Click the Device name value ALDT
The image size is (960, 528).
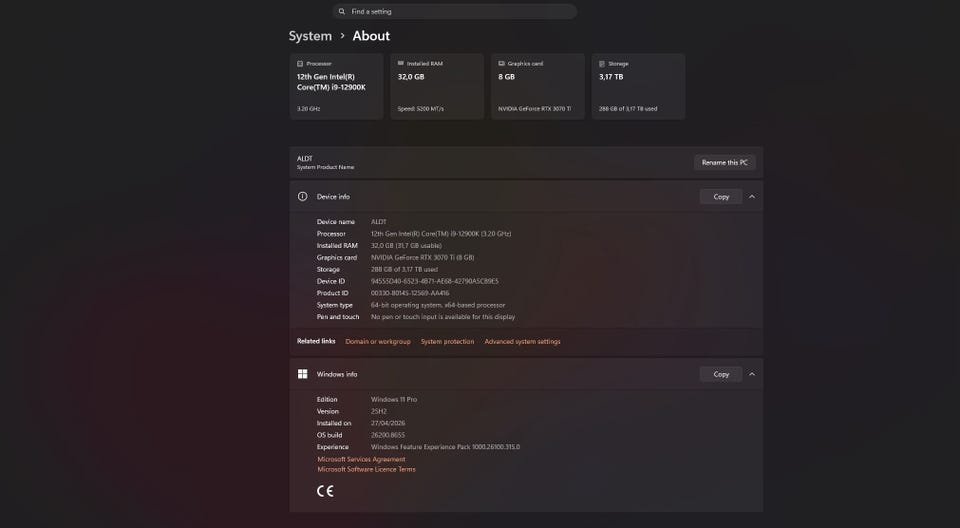378,222
